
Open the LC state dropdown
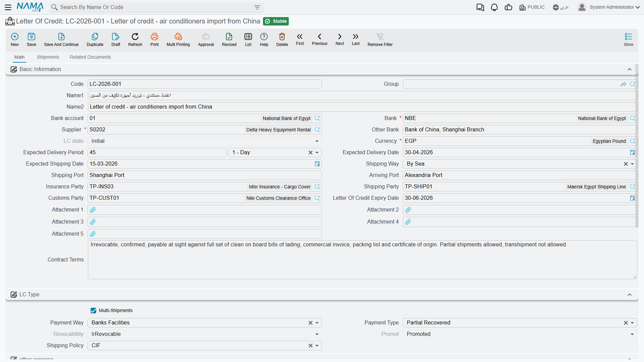[317, 141]
